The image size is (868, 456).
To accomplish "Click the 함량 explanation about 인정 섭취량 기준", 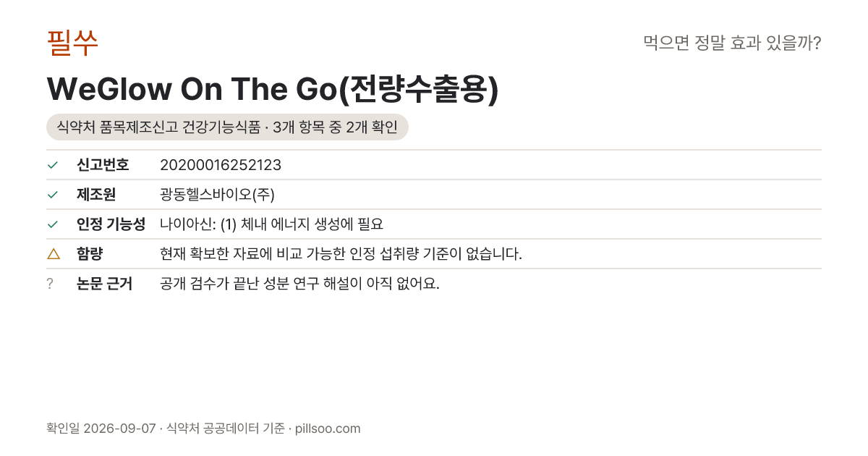I will tap(341, 254).
